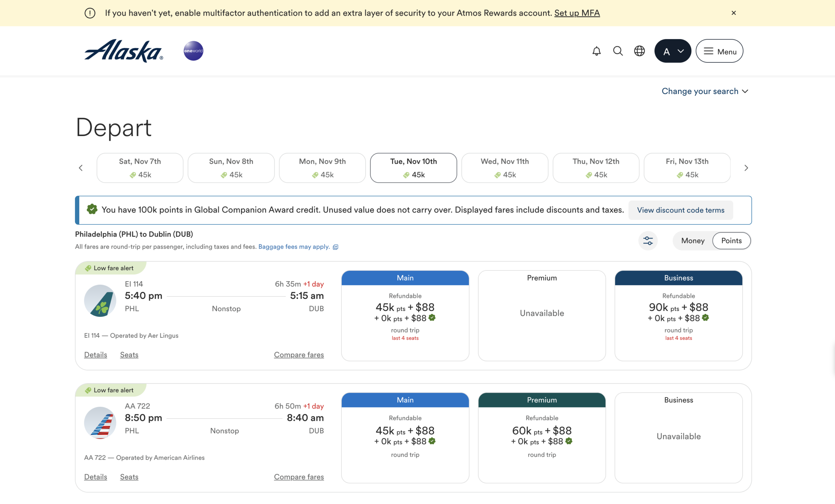The image size is (835, 504).
Task: Click the Aer Lingus shamrock tail logo
Action: point(100,301)
